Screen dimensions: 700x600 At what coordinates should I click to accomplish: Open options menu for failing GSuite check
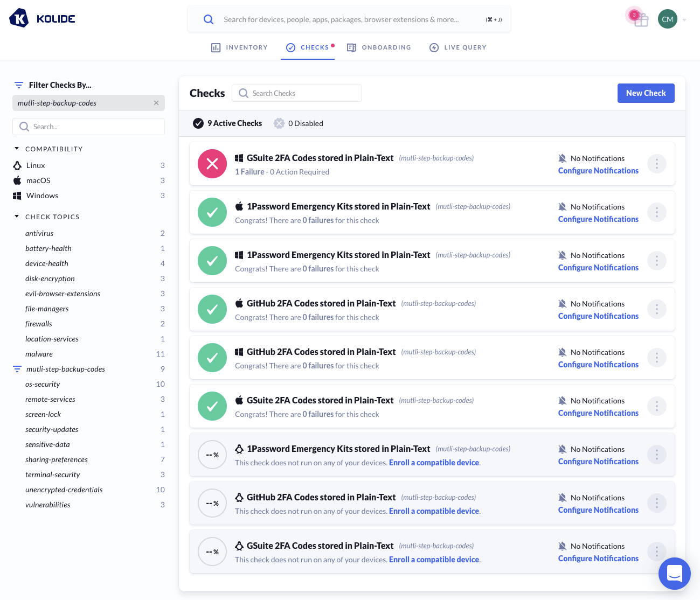click(x=656, y=164)
